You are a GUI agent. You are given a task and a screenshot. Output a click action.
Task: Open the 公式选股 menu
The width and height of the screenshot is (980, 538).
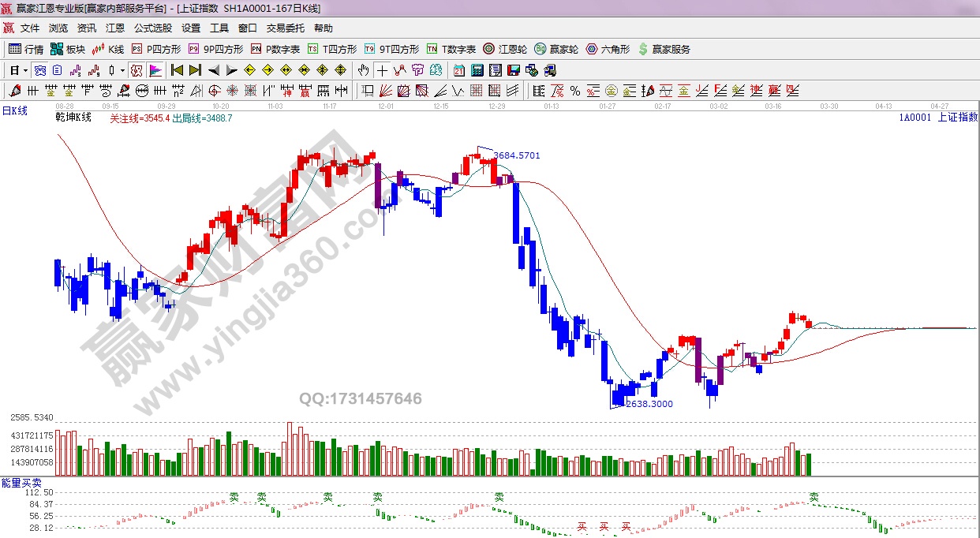point(152,28)
